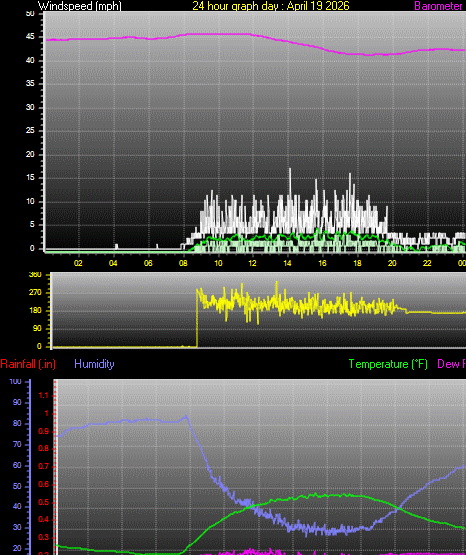466x555 pixels.
Task: Click the time axis label 06
Action: point(148,263)
